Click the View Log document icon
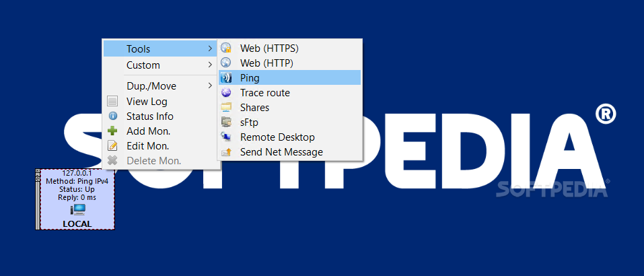Viewport: 644px width, 276px height. coord(112,101)
